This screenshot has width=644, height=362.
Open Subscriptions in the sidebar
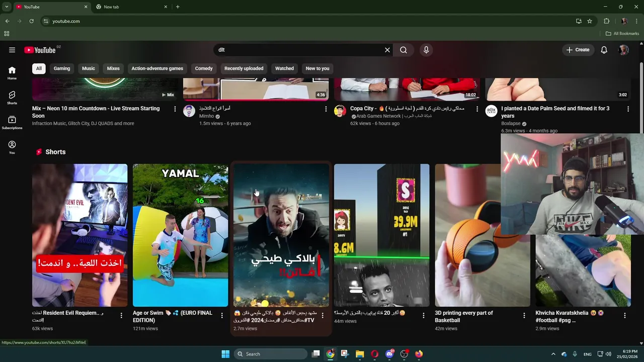click(12, 123)
